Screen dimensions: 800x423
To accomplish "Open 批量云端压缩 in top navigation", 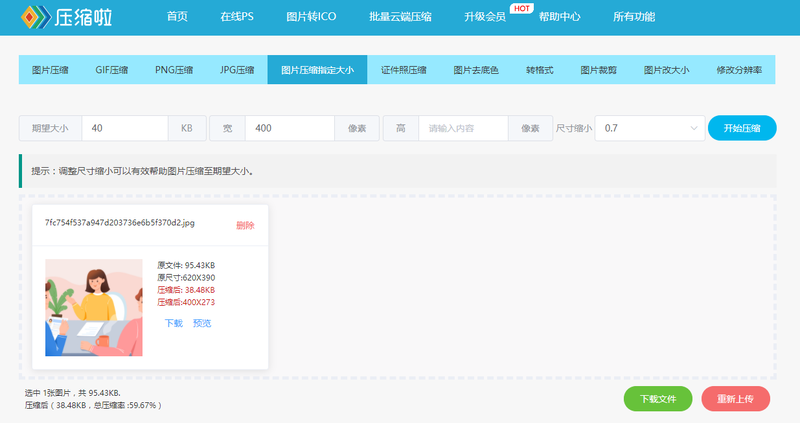I will [400, 17].
